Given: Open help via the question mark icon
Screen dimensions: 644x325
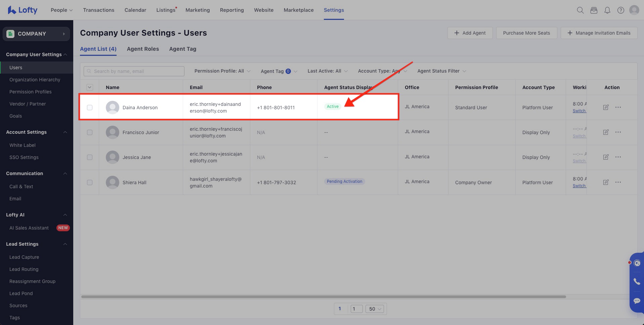Looking at the screenshot, I should [620, 10].
